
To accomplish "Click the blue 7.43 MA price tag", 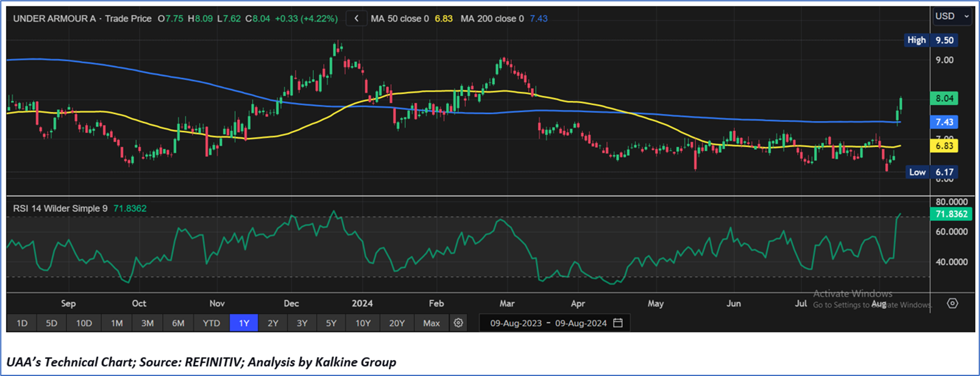I will (x=944, y=122).
